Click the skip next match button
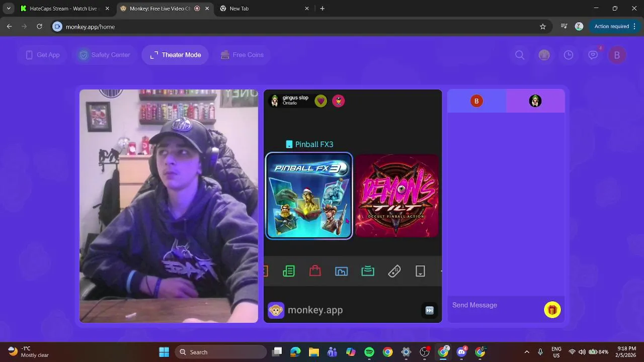The width and height of the screenshot is (644, 362). point(429,310)
